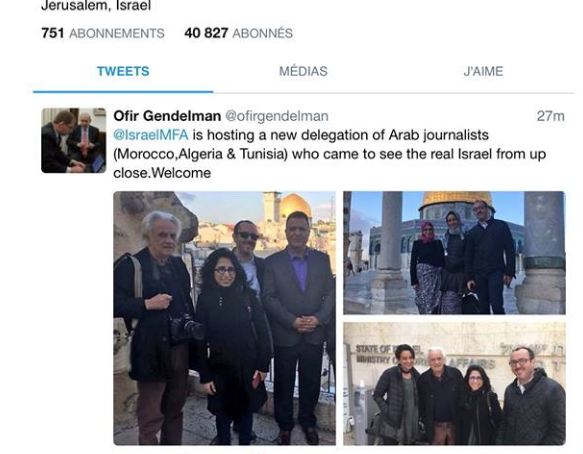This screenshot has height=454, width=583.
Task: Click the 'close.Welcome' tweet text line
Action: tap(162, 173)
